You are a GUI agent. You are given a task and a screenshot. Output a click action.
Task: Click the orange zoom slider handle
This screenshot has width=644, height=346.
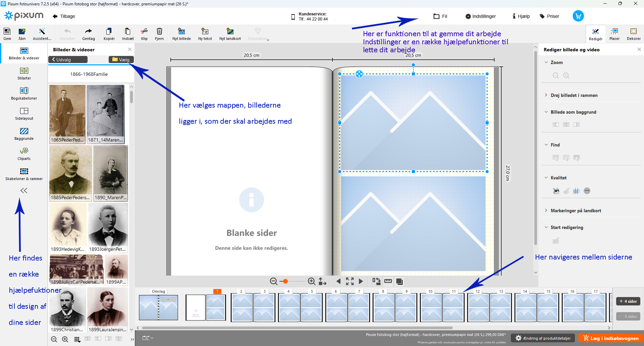[x=285, y=281]
